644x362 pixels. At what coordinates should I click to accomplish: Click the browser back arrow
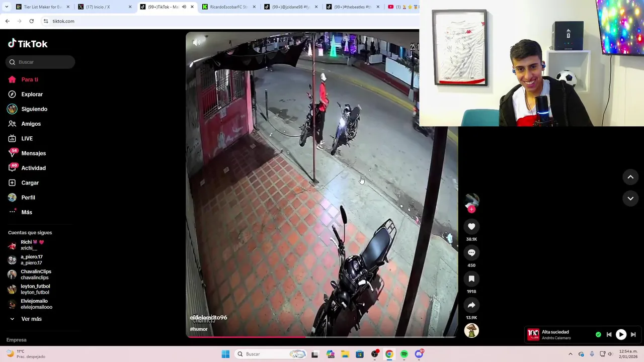pos(7,21)
